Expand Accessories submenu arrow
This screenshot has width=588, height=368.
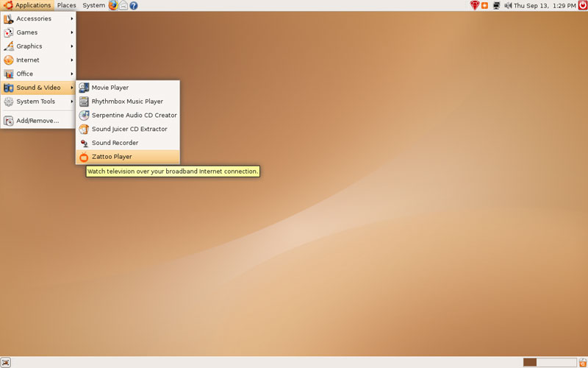71,18
